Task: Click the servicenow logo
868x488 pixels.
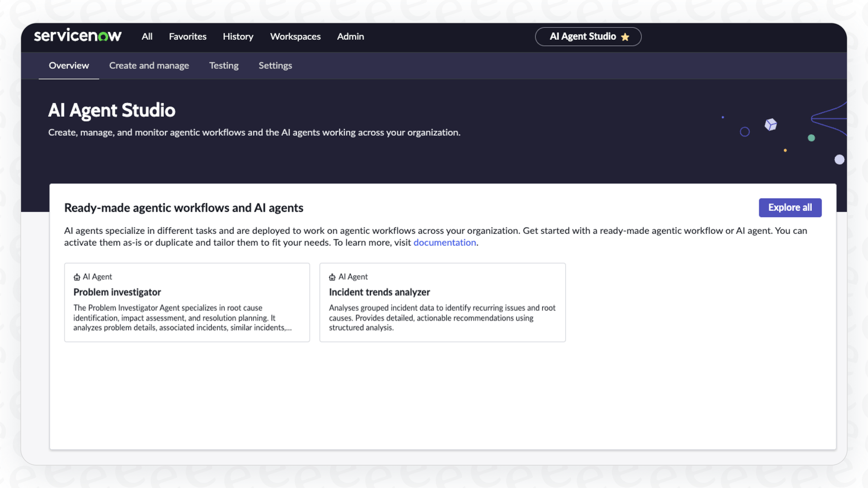Action: (x=78, y=35)
